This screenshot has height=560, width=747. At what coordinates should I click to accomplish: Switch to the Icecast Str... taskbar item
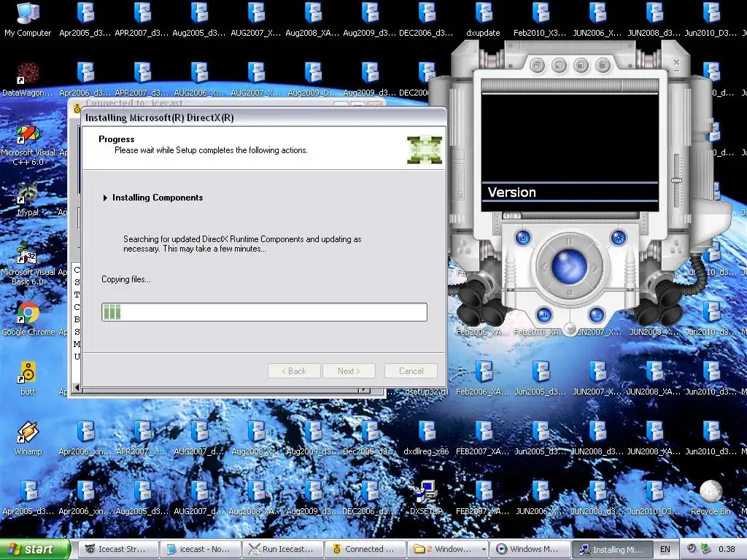117,549
